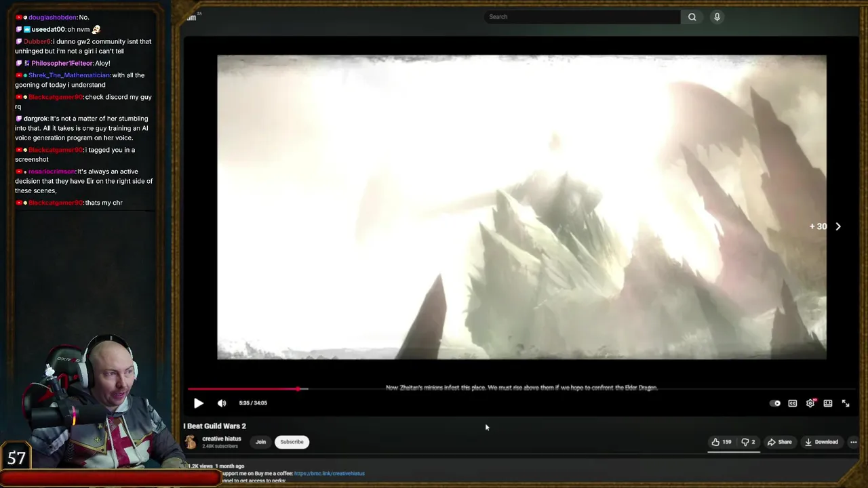Start voice search with microphone

click(x=717, y=17)
